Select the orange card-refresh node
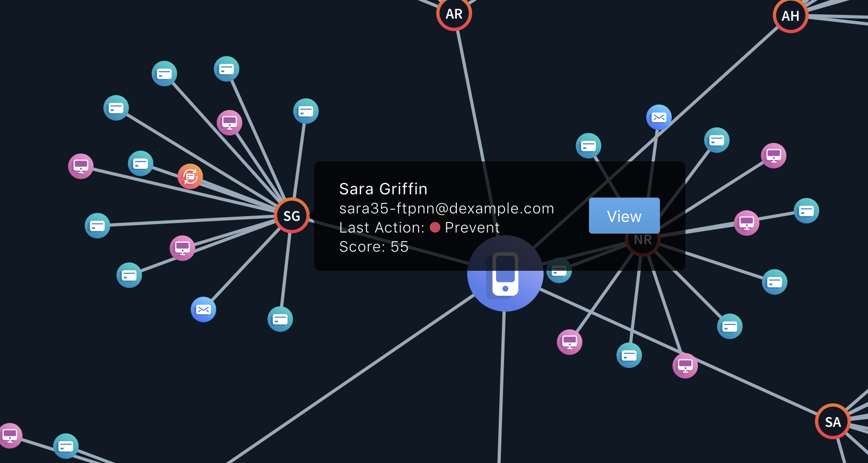Screen dimensions: 868x463 (x=190, y=176)
